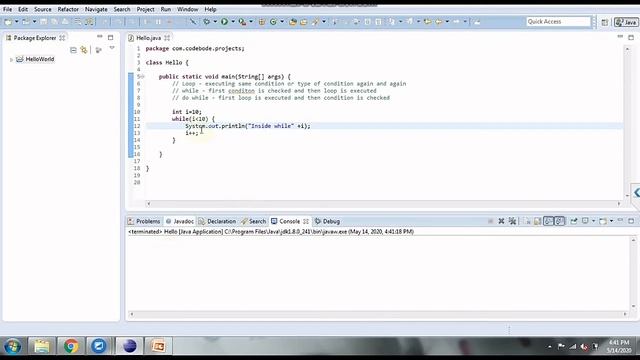Click the Eclipse taskbar icon
Image resolution: width=640 pixels, height=360 pixels.
coord(129,346)
